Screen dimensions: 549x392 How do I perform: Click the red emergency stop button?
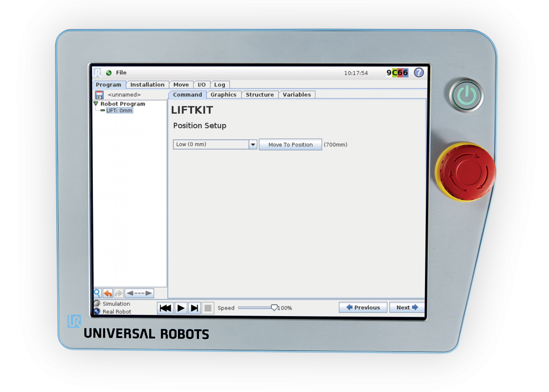coord(465,172)
